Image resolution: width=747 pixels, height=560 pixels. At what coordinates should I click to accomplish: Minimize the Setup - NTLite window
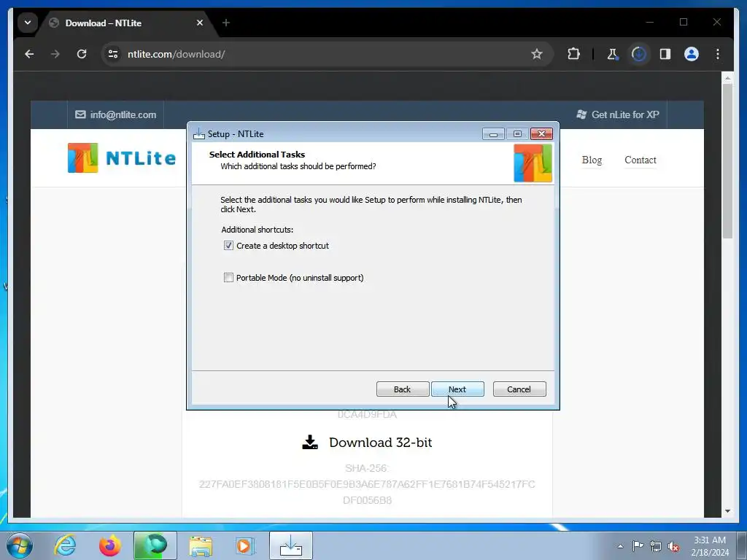tap(494, 134)
